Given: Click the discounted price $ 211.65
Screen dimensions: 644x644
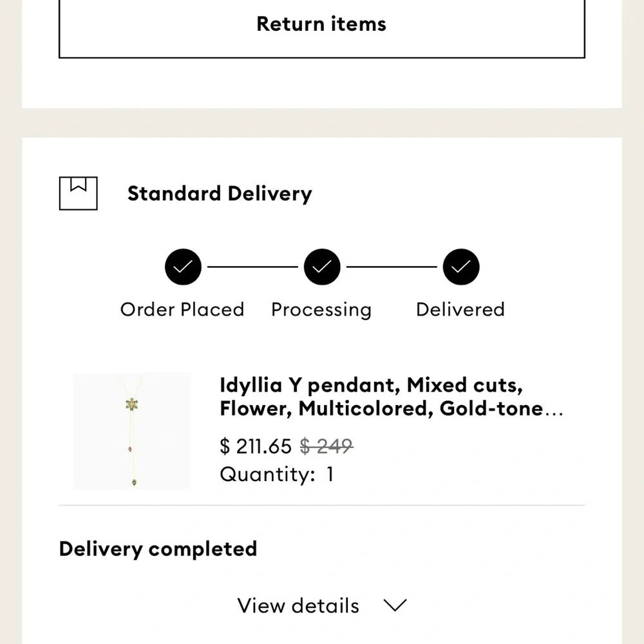Looking at the screenshot, I should (x=256, y=446).
